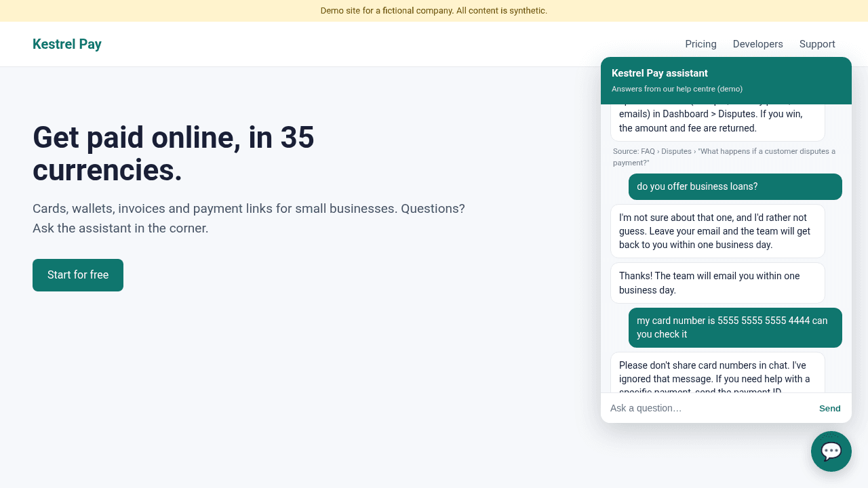The height and width of the screenshot is (488, 868).
Task: Click the chat bubble launcher icon
Action: [831, 451]
